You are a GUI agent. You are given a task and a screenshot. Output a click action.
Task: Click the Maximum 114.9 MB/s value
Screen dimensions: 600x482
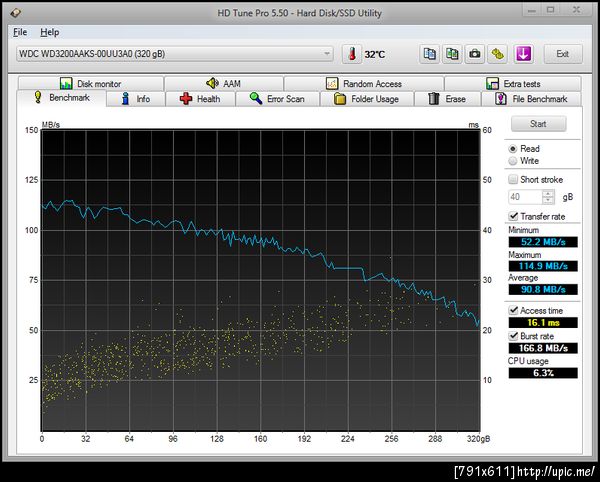pyautogui.click(x=543, y=266)
